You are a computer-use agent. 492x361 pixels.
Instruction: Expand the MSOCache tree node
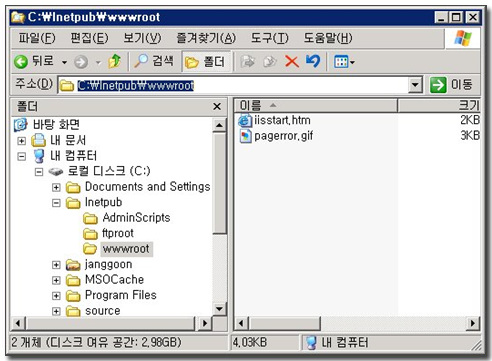56,280
